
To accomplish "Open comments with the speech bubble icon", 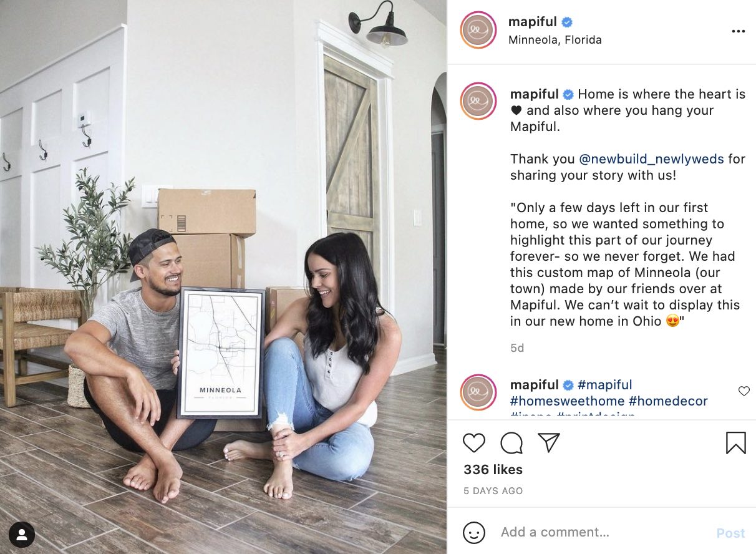I will click(511, 443).
